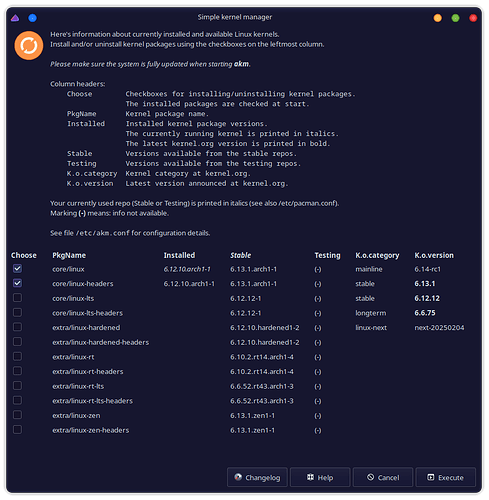
Task: Click the Choose column header
Action: (24, 255)
